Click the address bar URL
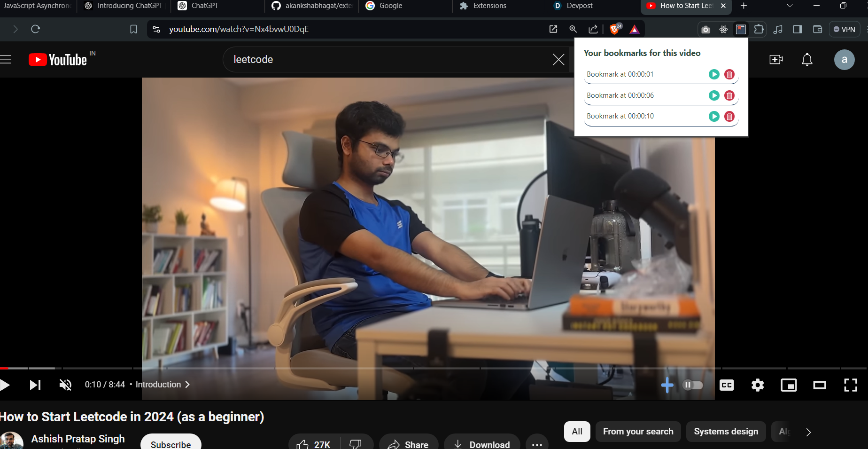 point(239,29)
